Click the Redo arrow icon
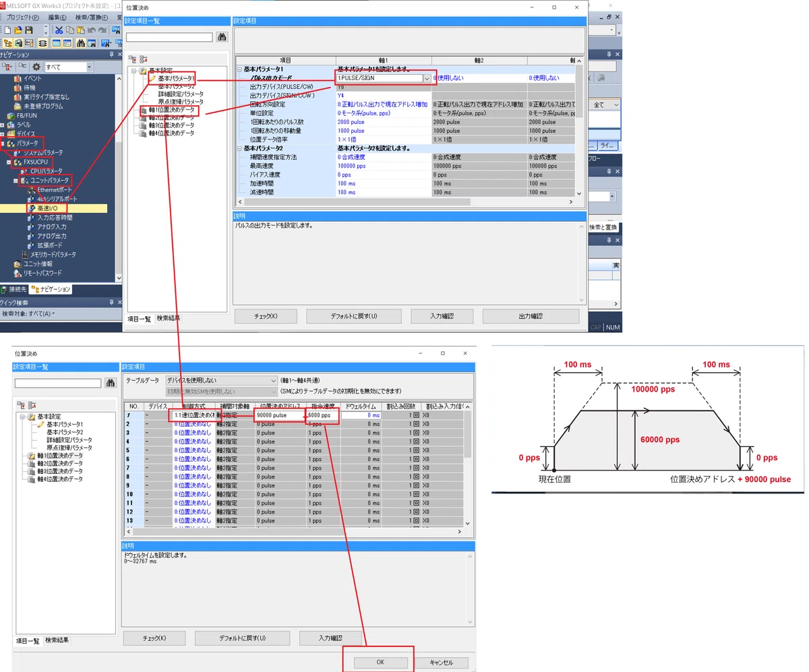 point(102,30)
